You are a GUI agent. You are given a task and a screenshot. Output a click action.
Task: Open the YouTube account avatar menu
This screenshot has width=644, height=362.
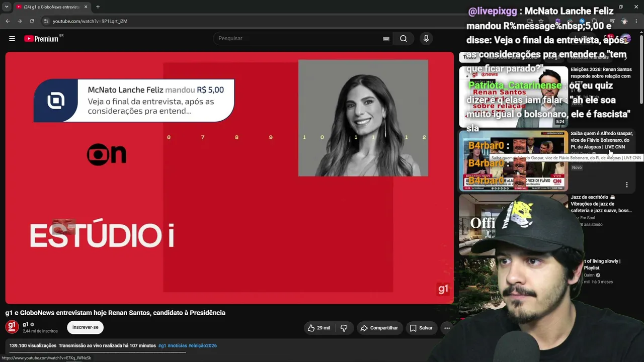click(625, 39)
